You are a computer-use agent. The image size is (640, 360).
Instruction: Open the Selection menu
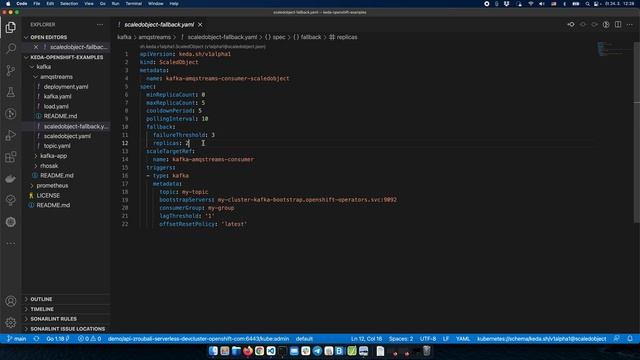pyautogui.click(x=69, y=4)
